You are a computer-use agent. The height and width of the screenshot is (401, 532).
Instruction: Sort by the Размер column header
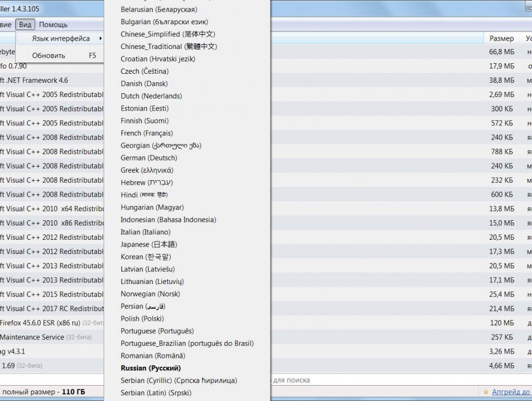[501, 38]
